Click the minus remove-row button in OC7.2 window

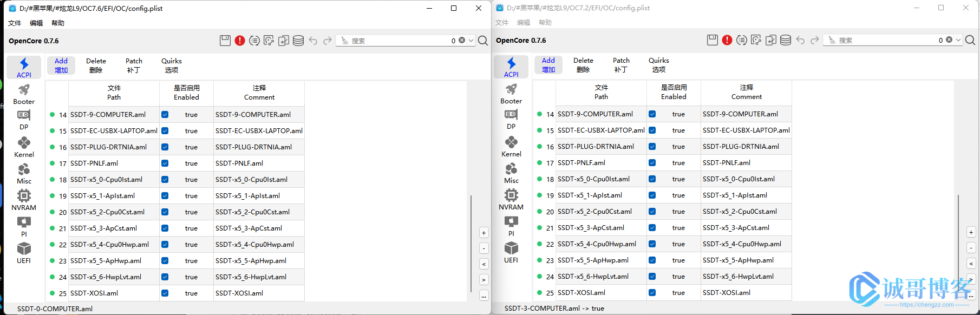pyautogui.click(x=971, y=248)
